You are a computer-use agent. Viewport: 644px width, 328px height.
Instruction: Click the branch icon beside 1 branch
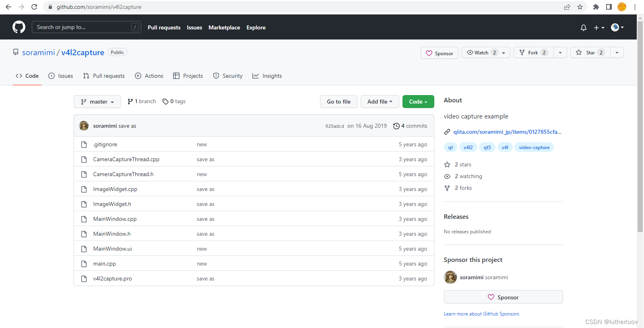point(130,102)
